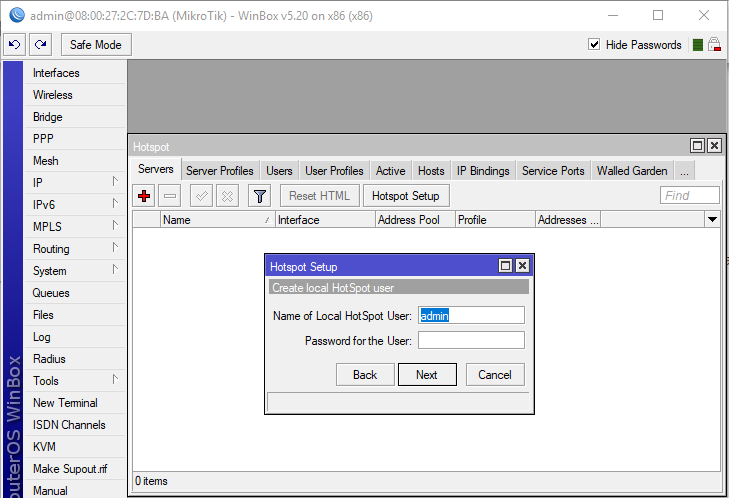Click the Redo arrow in WinBox toolbar

[40, 45]
